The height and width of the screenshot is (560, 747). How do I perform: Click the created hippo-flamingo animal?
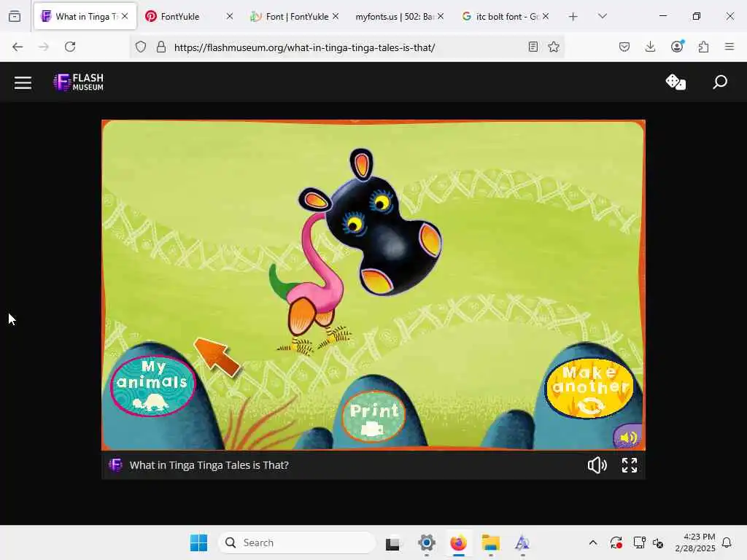click(357, 252)
